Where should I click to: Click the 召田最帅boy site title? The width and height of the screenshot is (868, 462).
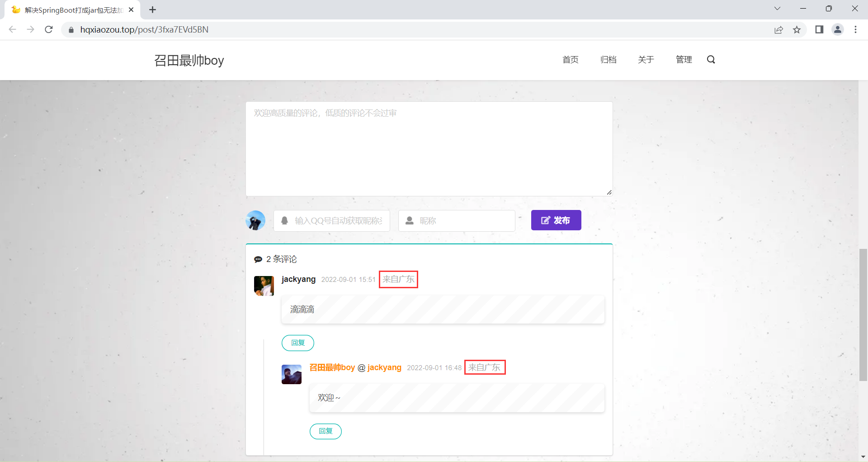[x=189, y=60]
